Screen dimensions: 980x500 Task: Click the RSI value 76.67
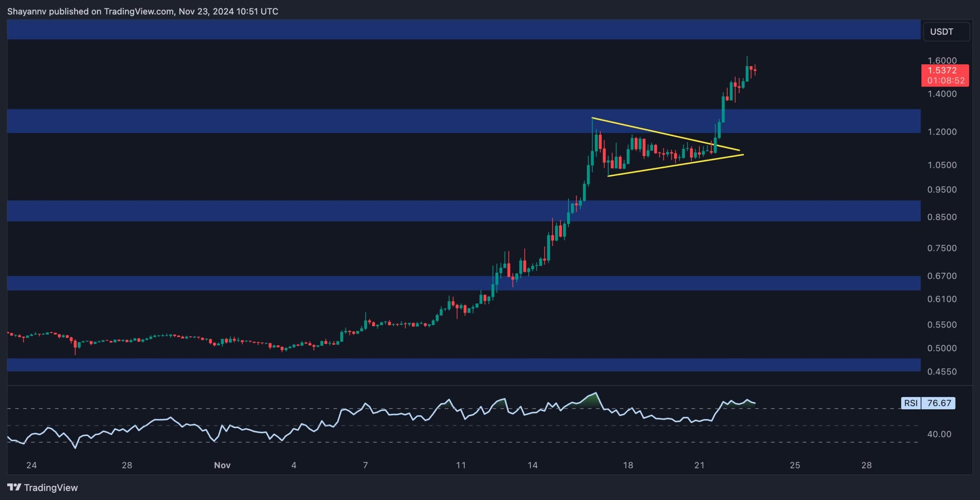point(939,403)
